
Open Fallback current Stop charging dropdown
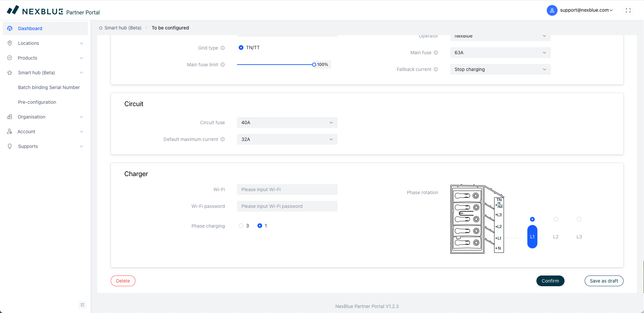[x=500, y=69]
